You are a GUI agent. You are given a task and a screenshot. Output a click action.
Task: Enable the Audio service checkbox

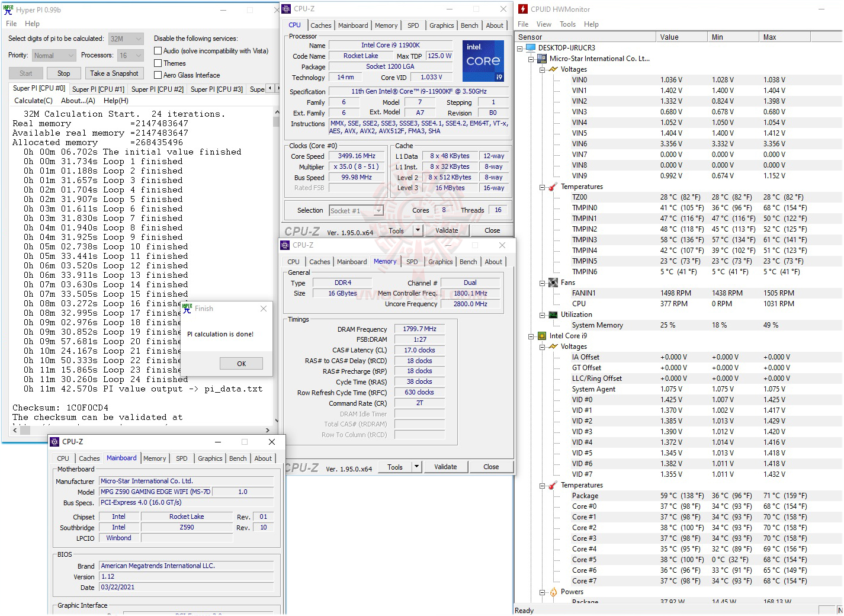pos(158,51)
